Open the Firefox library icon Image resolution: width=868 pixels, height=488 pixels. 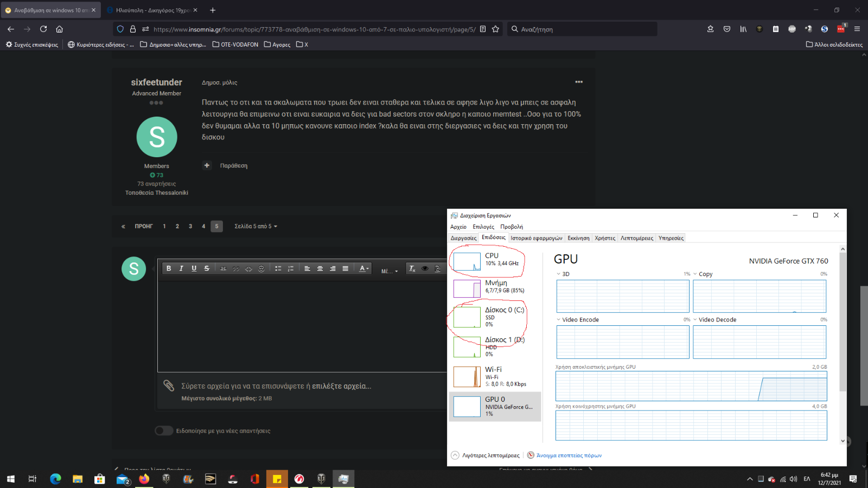(743, 29)
